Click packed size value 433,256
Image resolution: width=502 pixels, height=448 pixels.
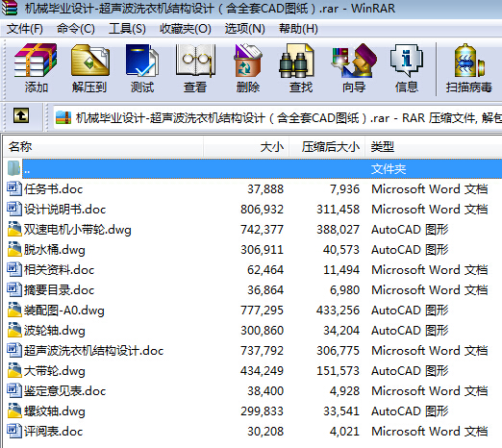pyautogui.click(x=338, y=311)
